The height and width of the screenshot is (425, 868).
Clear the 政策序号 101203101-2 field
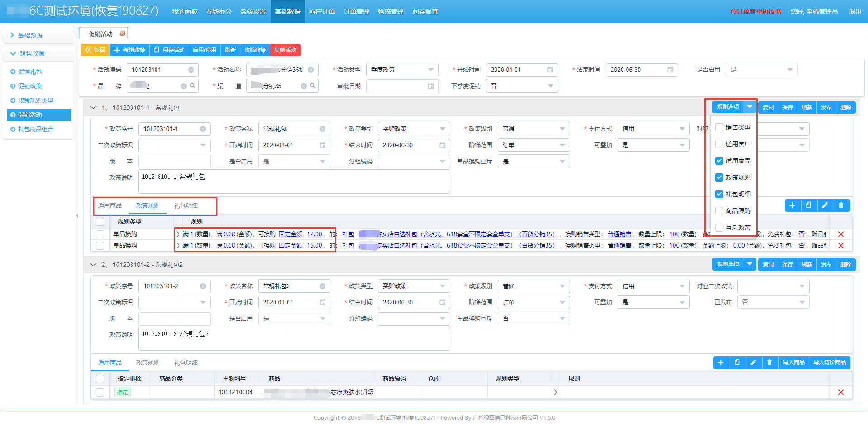(x=203, y=286)
